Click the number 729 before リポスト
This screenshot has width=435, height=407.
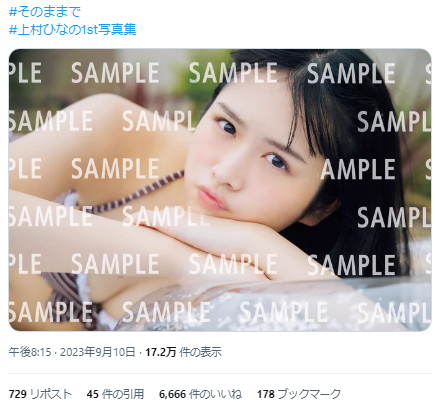18,394
